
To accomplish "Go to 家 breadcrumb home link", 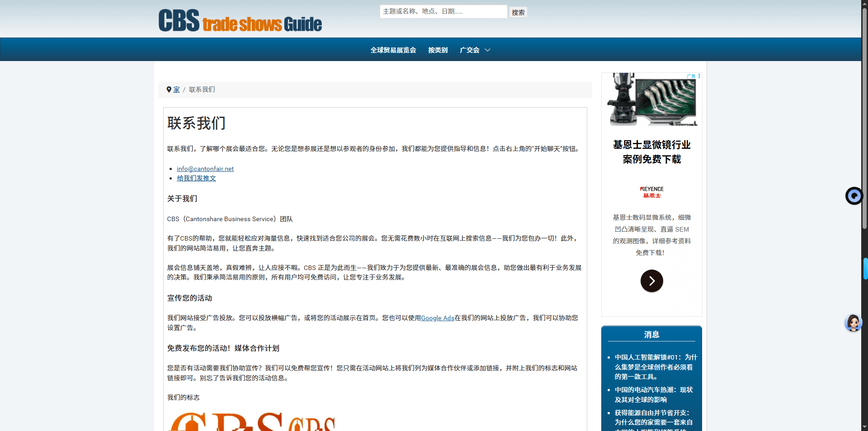I will [176, 90].
